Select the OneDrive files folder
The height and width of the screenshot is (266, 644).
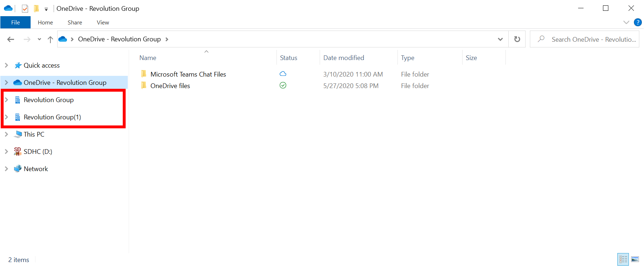point(170,86)
